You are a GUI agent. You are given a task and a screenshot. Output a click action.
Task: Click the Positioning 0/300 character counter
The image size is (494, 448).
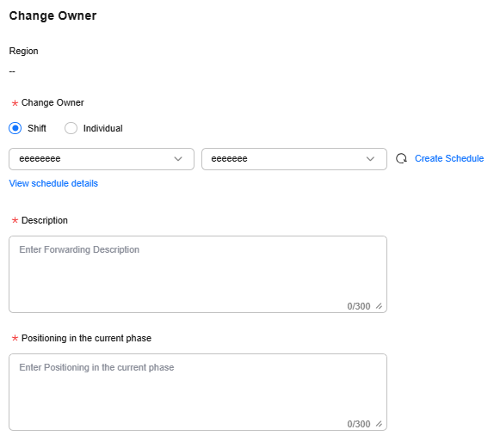pyautogui.click(x=359, y=424)
